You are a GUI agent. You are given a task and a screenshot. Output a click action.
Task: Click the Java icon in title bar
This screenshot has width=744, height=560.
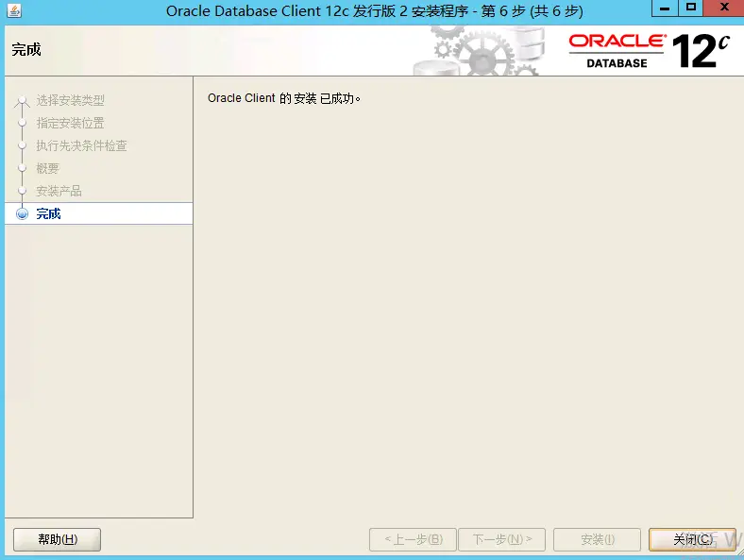click(14, 10)
